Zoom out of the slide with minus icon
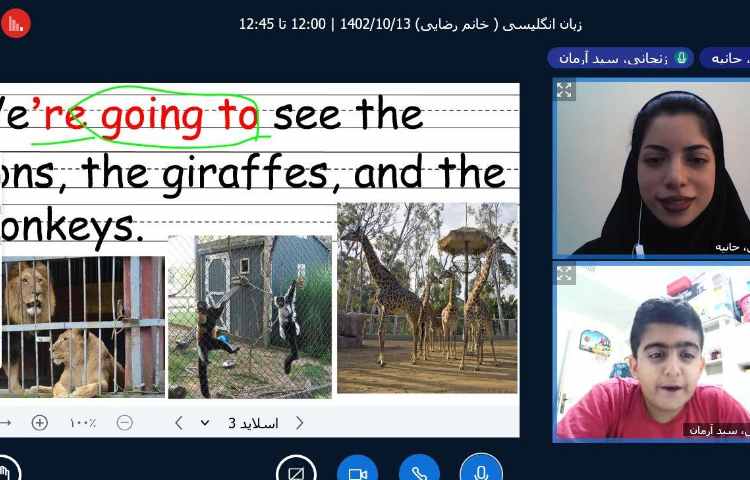Image resolution: width=750 pixels, height=480 pixels. (124, 423)
